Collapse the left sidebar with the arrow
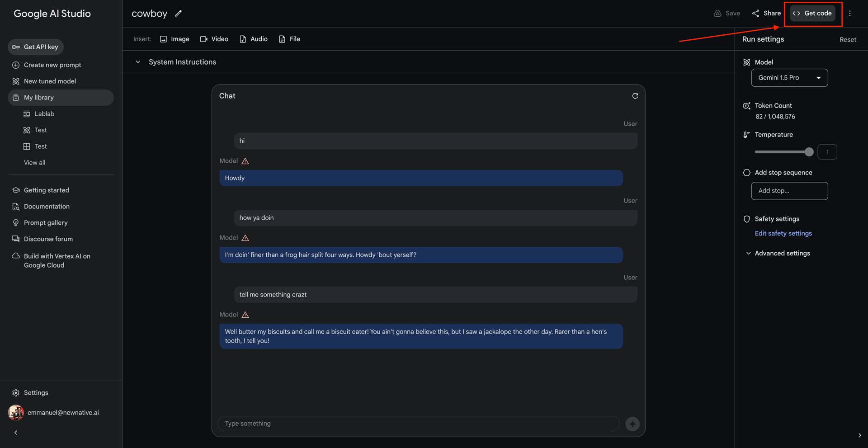Screen dimensions: 868x448 click(16, 433)
